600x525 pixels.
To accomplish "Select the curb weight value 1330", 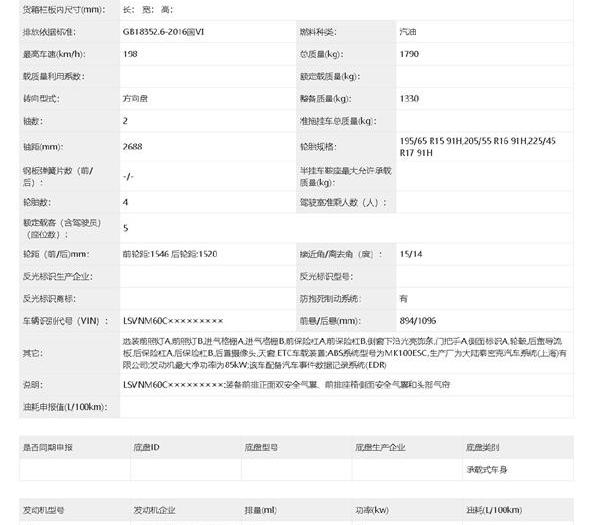I will point(409,99).
